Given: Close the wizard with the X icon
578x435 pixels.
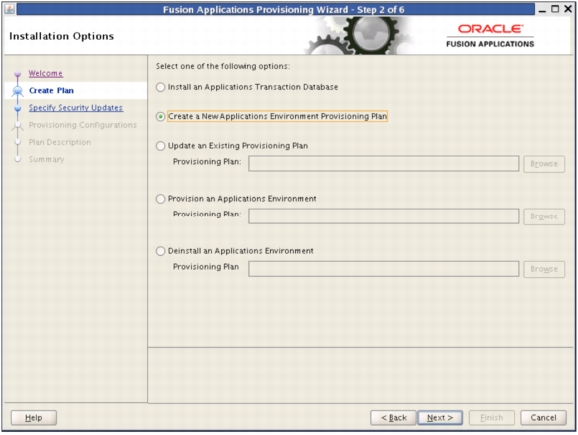Looking at the screenshot, I should pyautogui.click(x=568, y=9).
